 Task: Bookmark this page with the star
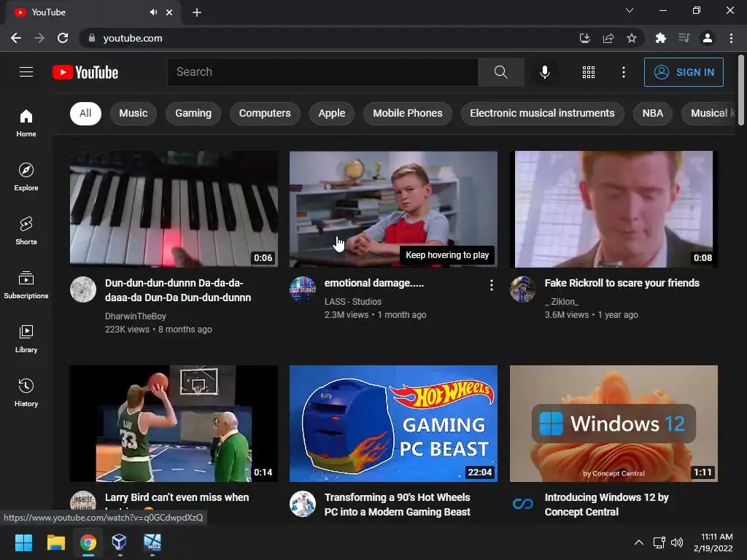(x=631, y=38)
